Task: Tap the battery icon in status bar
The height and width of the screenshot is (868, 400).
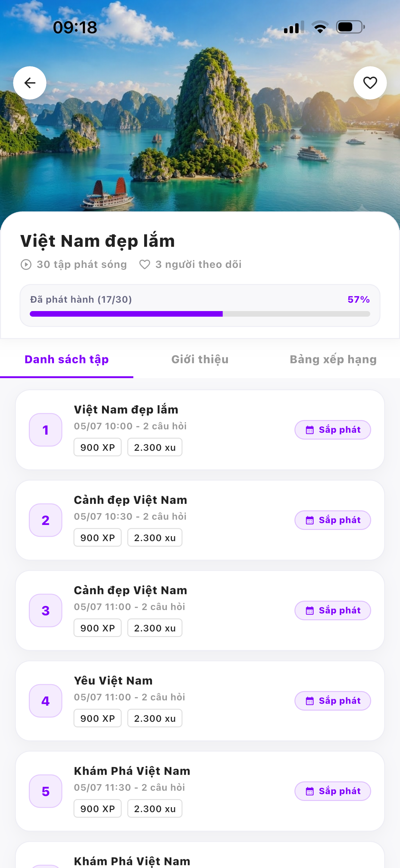Action: point(350,27)
